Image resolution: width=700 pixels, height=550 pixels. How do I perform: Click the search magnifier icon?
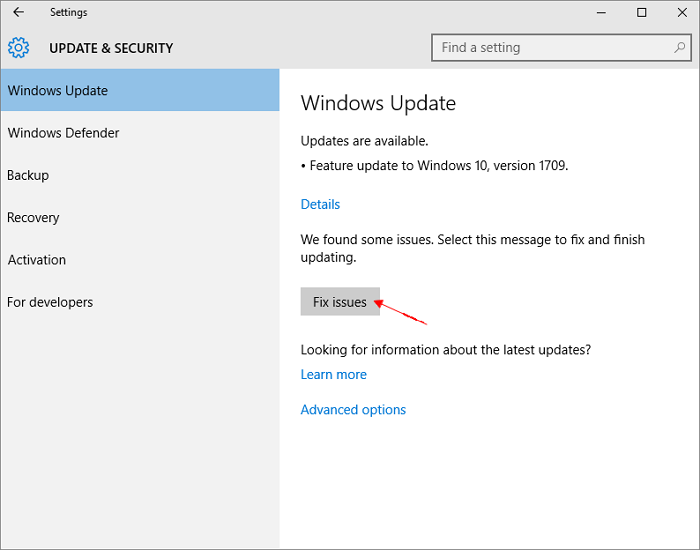pyautogui.click(x=680, y=47)
